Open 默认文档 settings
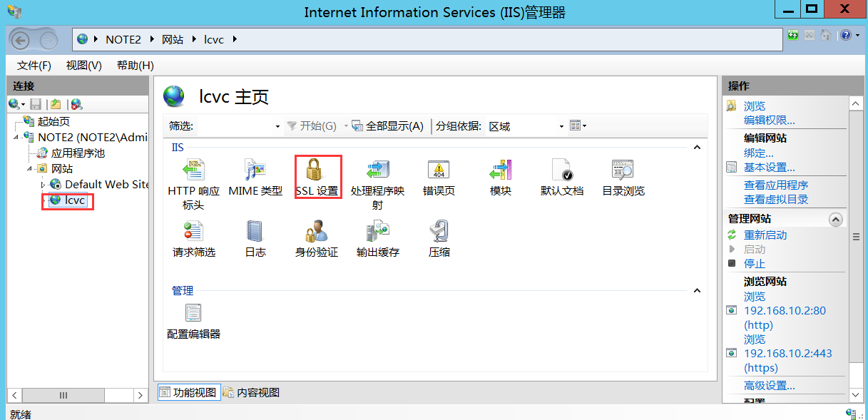Viewport: 868px width, 420px height. 562,176
